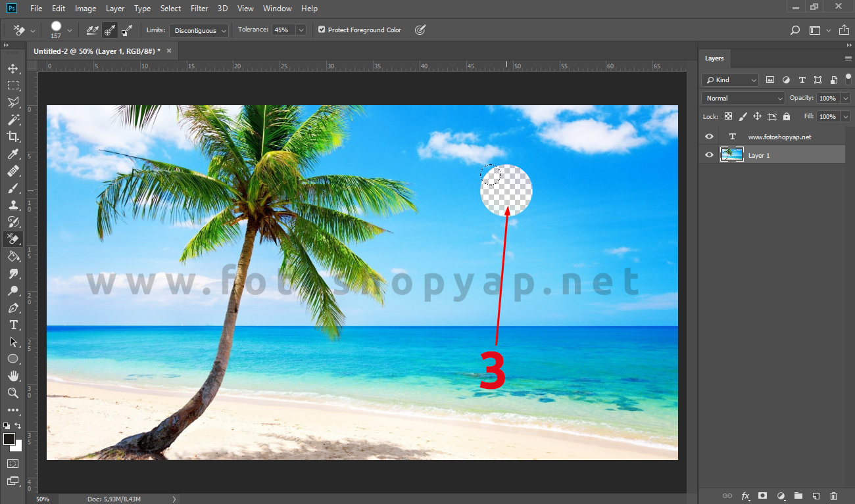Open the search magnifier icon
The image size is (855, 504).
pos(795,30)
